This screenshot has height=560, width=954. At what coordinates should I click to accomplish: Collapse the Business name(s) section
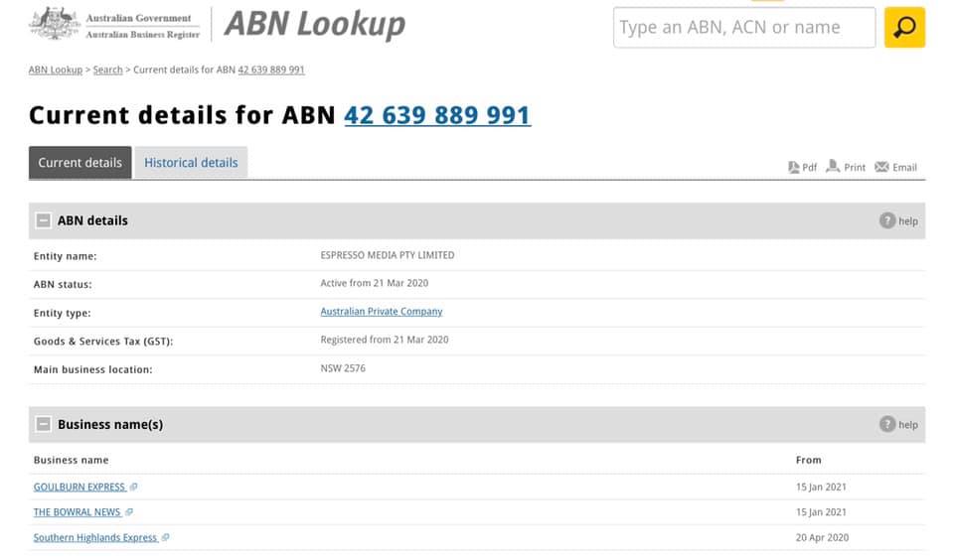(43, 424)
